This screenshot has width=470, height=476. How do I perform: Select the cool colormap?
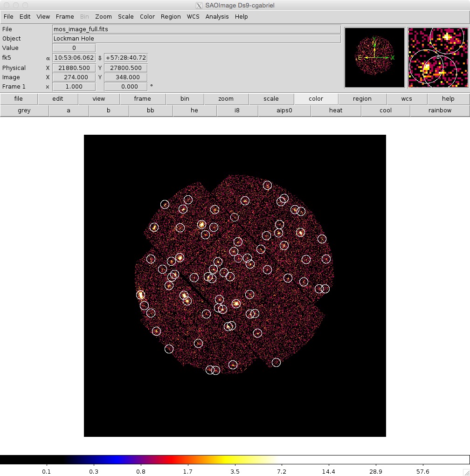click(386, 110)
